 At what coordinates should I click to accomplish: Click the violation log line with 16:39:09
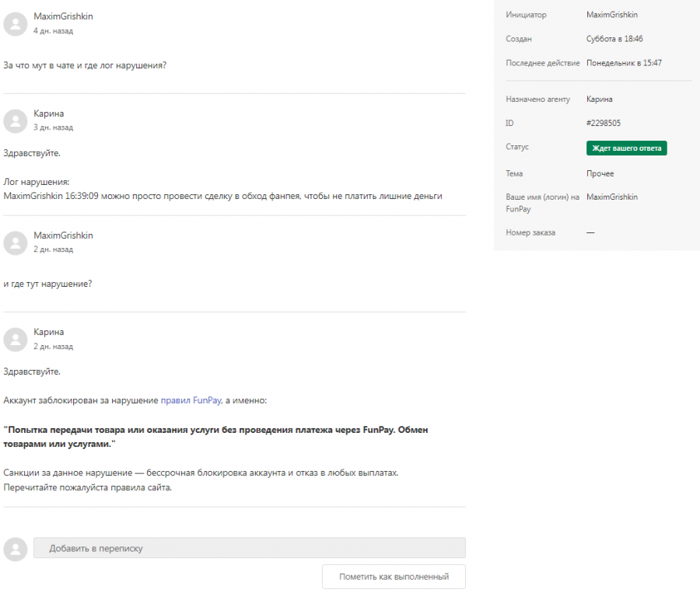click(222, 196)
